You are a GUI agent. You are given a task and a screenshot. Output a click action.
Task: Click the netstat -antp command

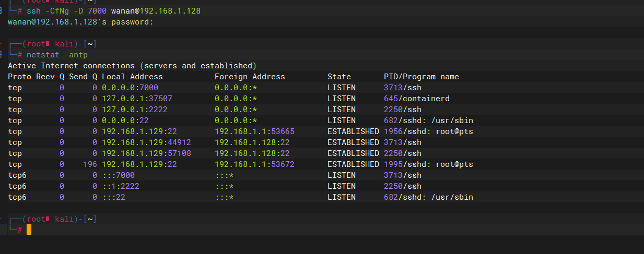pos(57,55)
